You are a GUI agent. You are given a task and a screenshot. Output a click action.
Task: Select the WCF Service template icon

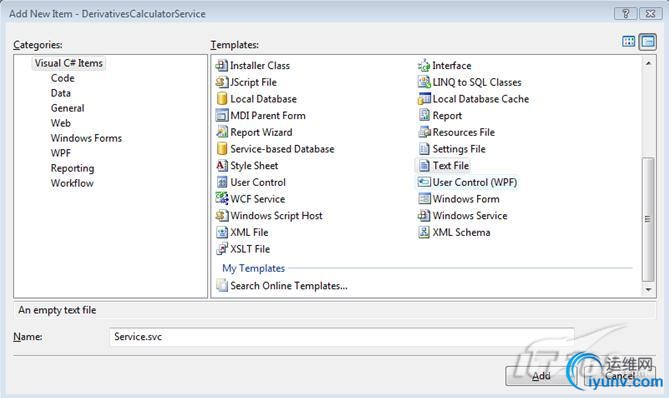coord(221,198)
